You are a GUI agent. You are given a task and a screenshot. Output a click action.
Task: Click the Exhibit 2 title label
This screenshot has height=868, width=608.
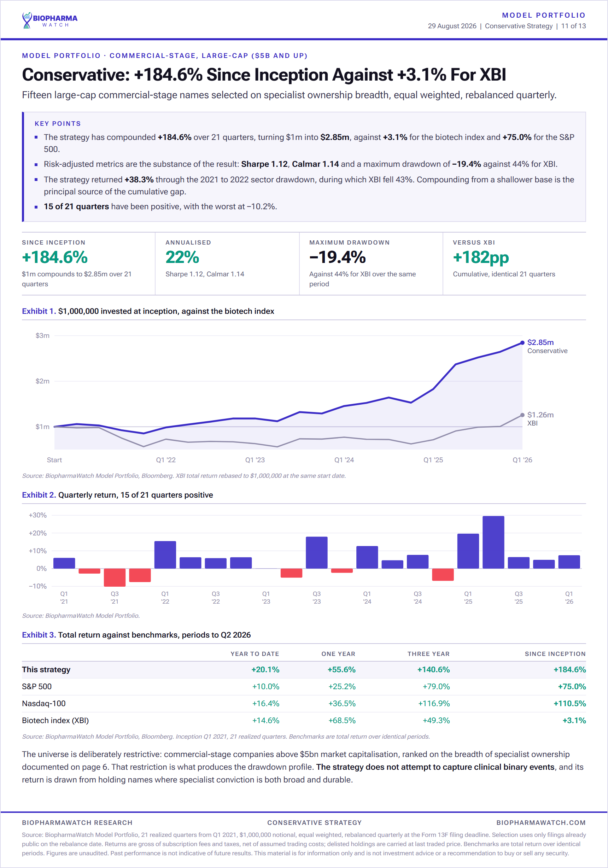(x=117, y=495)
